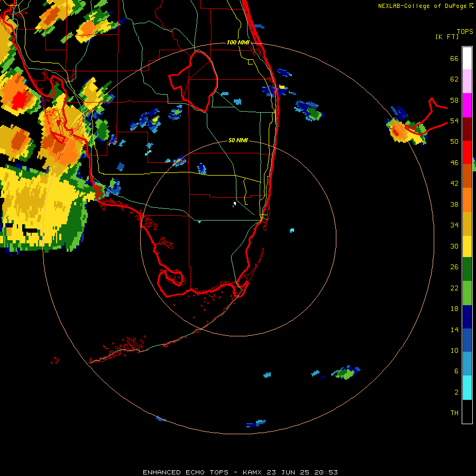Click the KAMX station identifier in caption
This screenshot has width=476, height=476.
pyautogui.click(x=252, y=472)
